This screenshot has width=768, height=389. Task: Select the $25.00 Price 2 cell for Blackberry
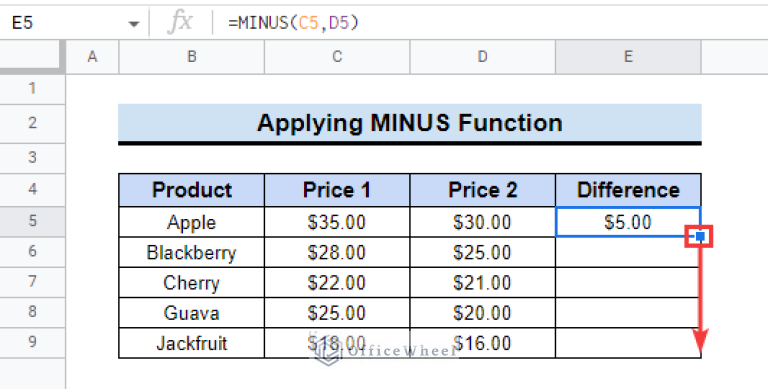point(482,252)
